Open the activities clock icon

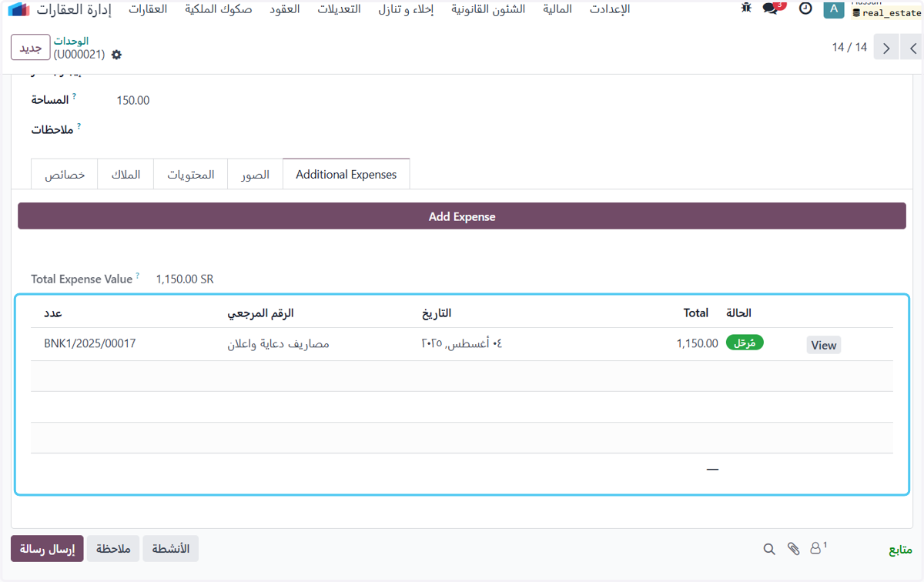click(x=805, y=8)
